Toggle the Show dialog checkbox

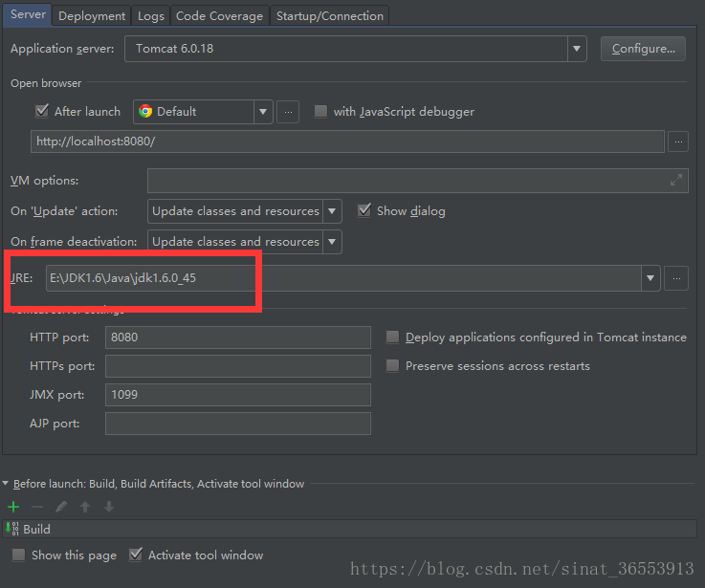[x=364, y=210]
